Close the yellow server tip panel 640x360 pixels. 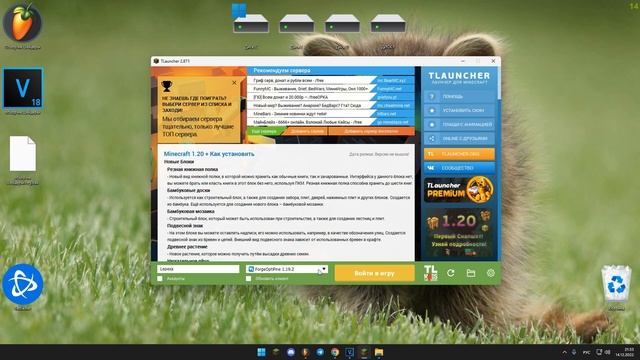tap(234, 83)
